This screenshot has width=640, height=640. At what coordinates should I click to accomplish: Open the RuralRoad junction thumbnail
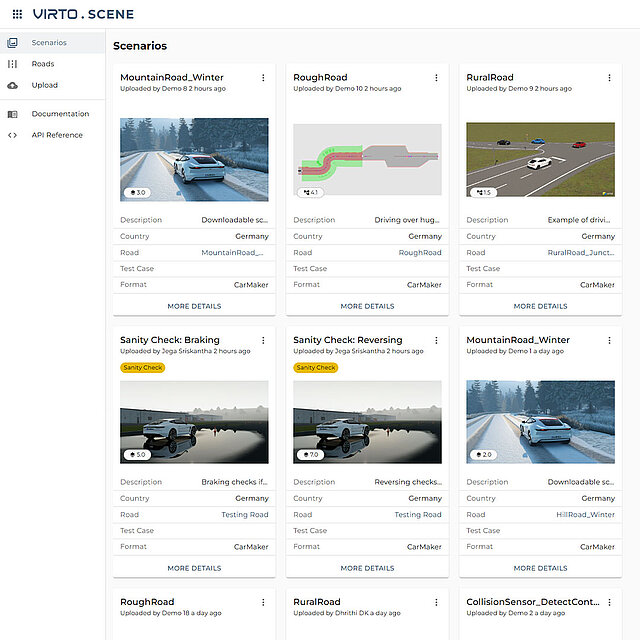tap(540, 160)
